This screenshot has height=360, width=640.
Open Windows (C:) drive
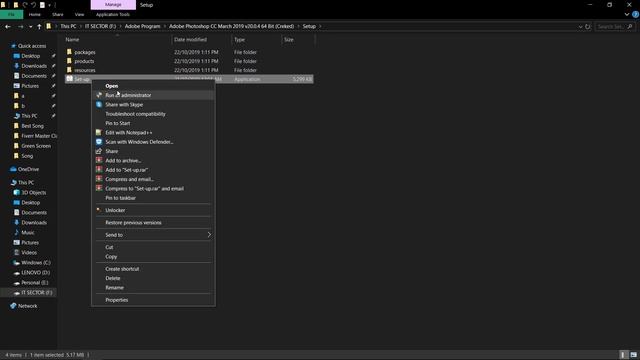[36, 262]
